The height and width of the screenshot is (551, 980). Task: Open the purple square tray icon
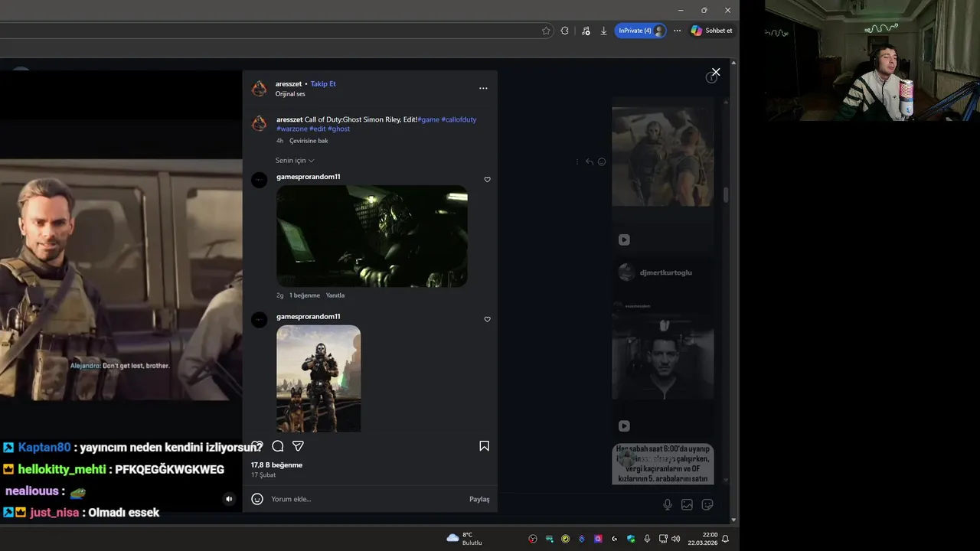(598, 539)
